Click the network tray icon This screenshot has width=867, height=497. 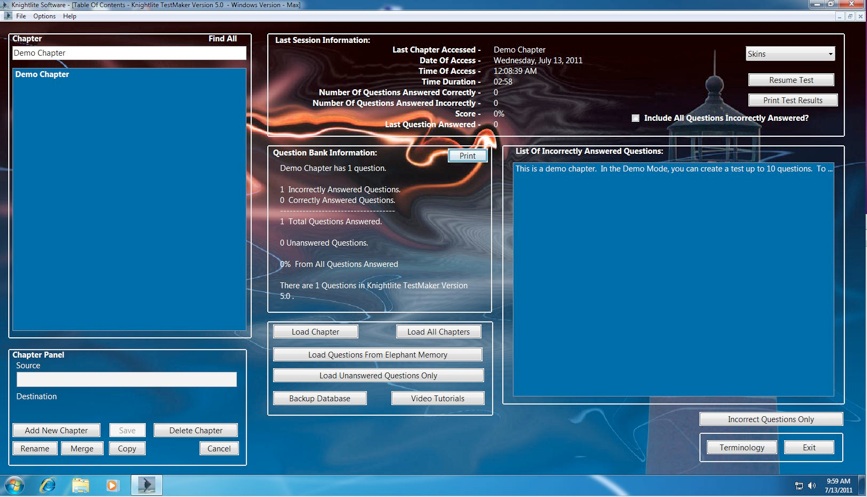coord(798,485)
